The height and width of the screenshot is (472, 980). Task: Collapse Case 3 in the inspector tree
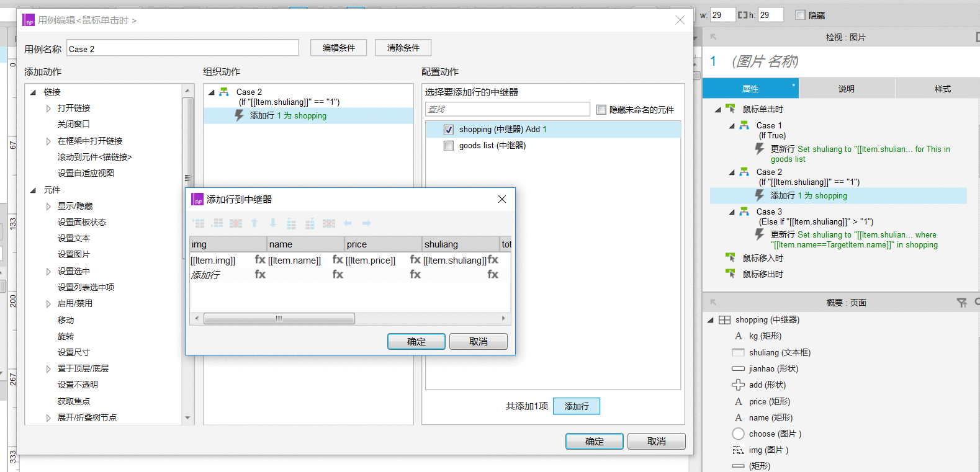coord(732,212)
